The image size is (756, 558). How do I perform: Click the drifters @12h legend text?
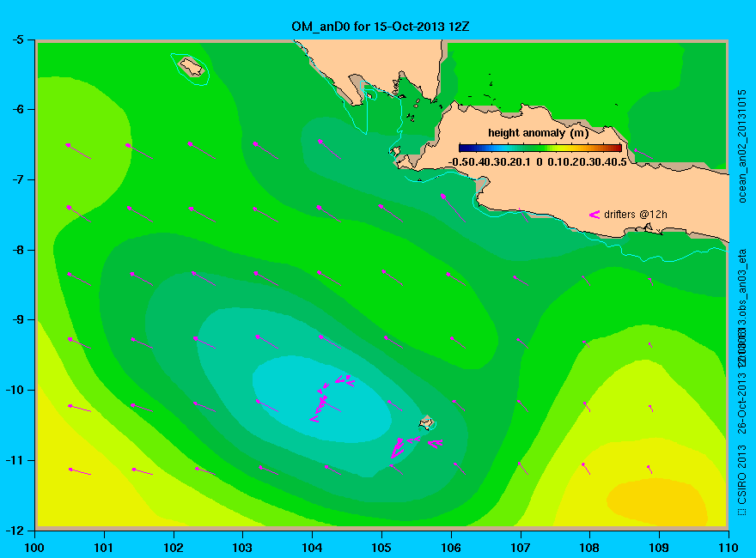click(636, 215)
